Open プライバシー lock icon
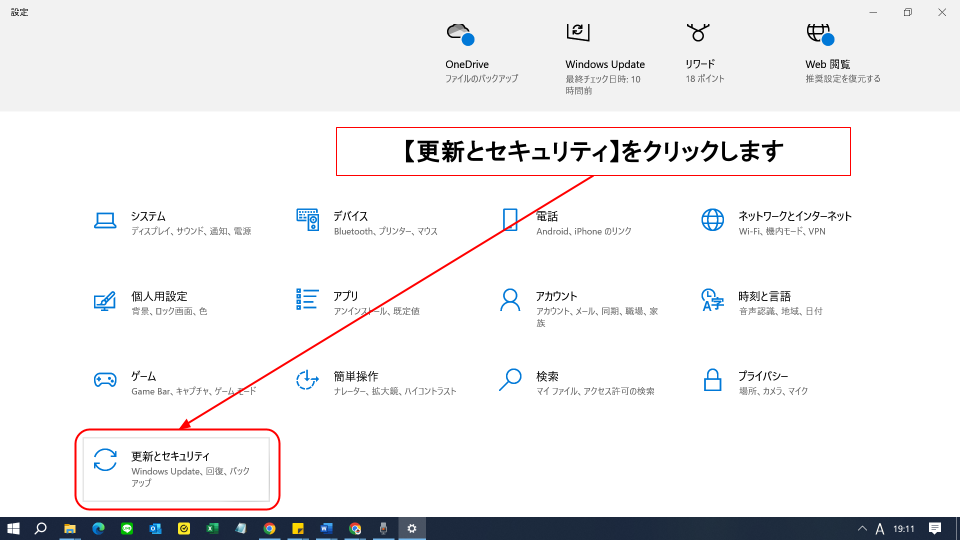Image resolution: width=960 pixels, height=540 pixels. coord(712,380)
